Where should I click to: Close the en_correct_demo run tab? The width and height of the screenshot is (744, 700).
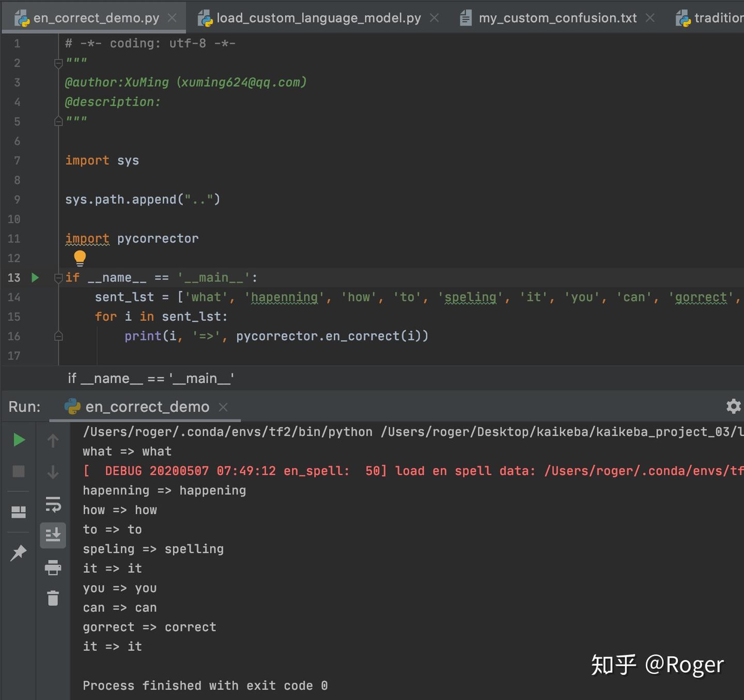[223, 407]
